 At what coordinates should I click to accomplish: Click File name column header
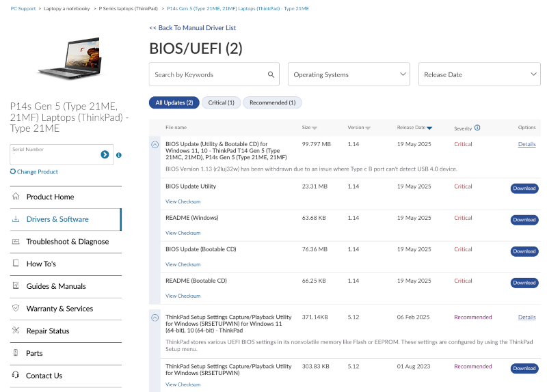(x=176, y=128)
